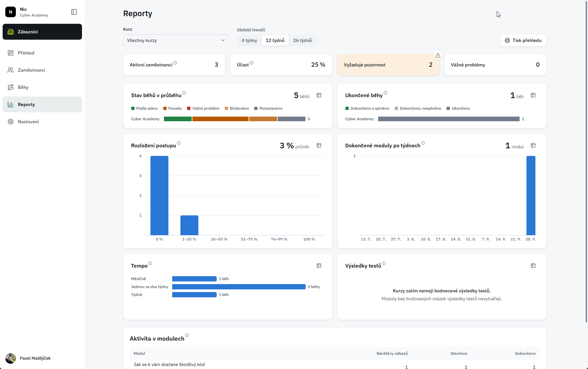Click the orange Pozadu segment of Cyber Academy bar
Image resolution: width=588 pixels, height=369 pixels.
[x=220, y=119]
